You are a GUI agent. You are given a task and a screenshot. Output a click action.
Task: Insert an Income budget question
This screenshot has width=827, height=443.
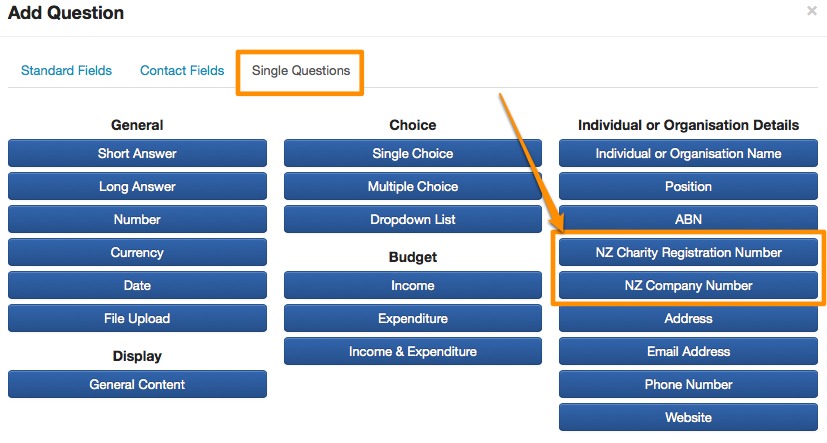point(413,286)
